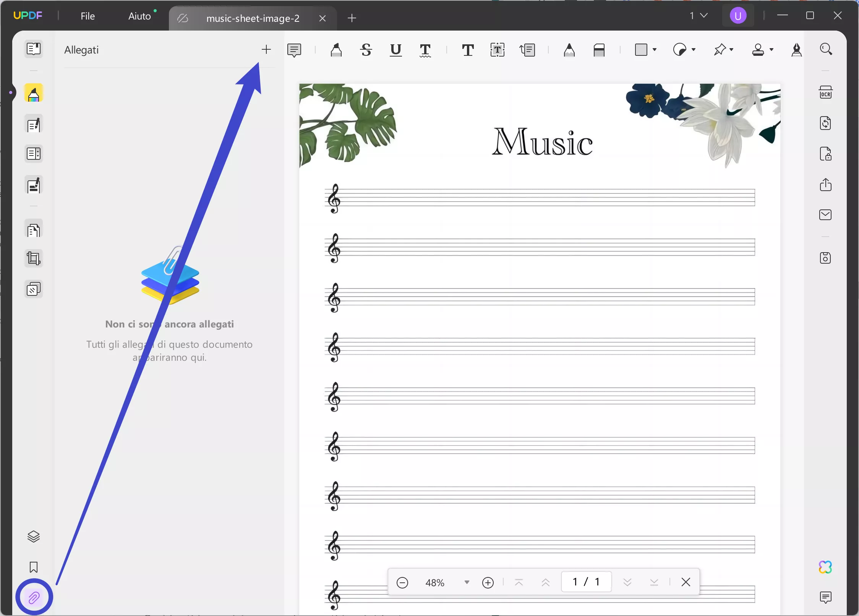Save as other using disk icon
This screenshot has width=859, height=616.
(826, 258)
